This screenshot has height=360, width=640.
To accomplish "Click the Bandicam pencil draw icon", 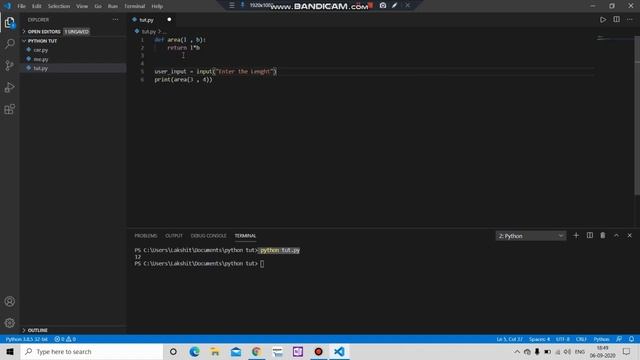I will pos(395,6).
